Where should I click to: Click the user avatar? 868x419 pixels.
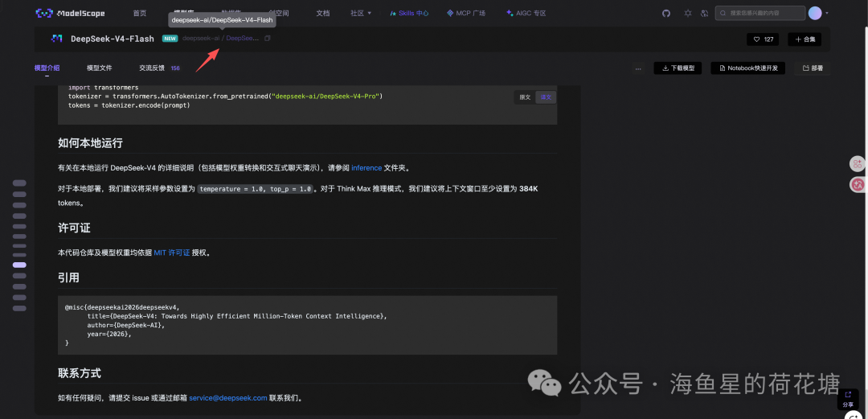(814, 14)
